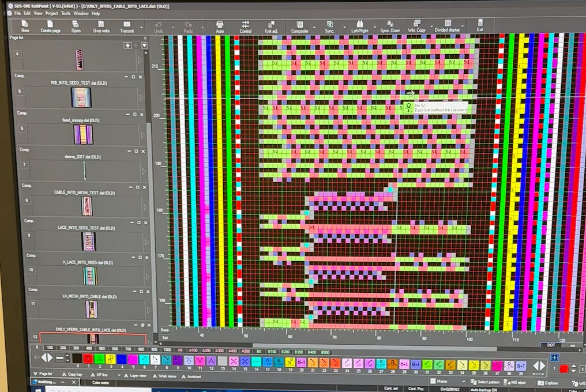The width and height of the screenshot is (586, 392).
Task: Toggle the Layer view panel
Action: coord(136,375)
